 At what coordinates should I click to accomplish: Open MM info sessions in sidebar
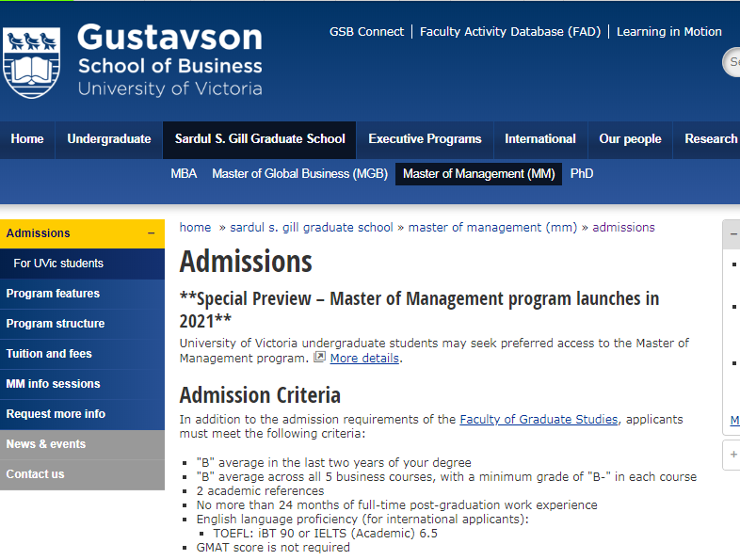point(82,384)
